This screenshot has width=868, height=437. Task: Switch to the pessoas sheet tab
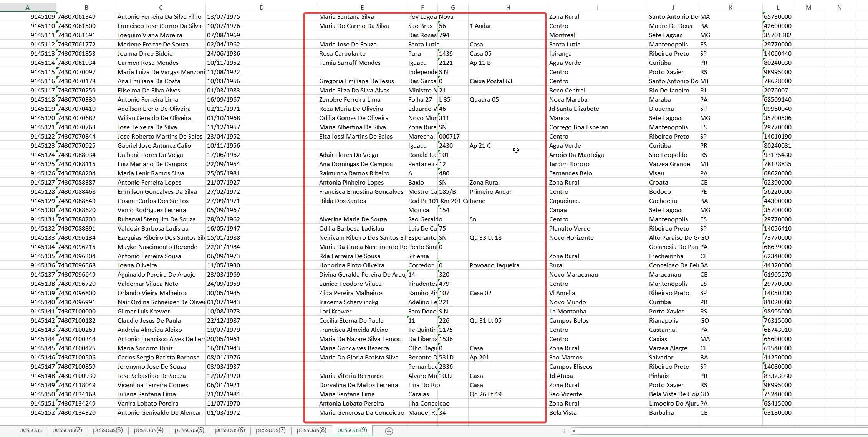coord(30,430)
